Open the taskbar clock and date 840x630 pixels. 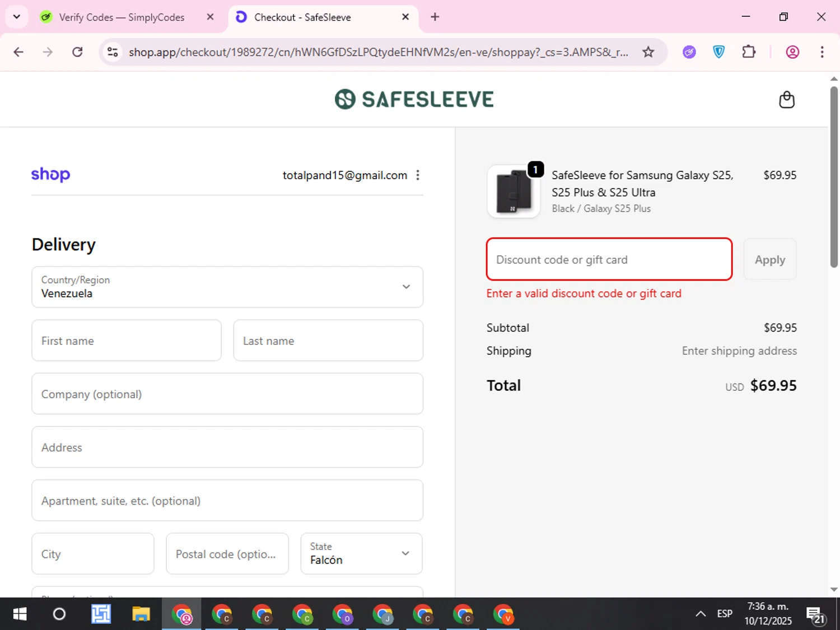[x=768, y=614]
